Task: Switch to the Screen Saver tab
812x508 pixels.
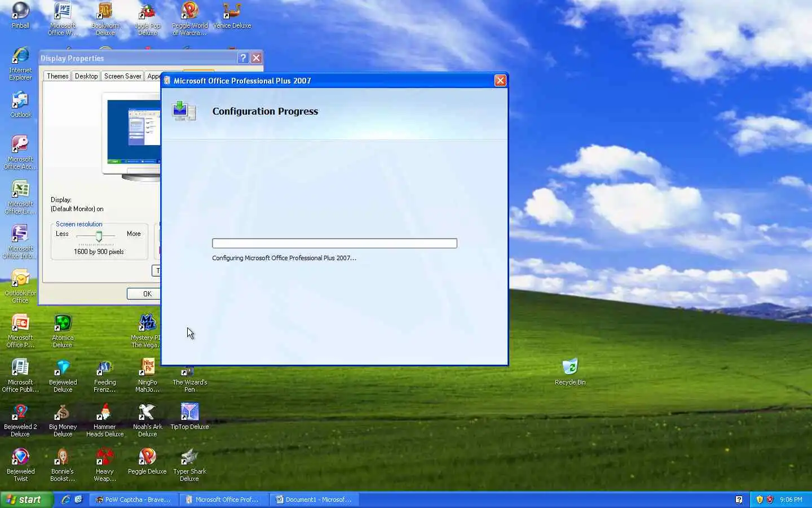Action: (x=122, y=76)
